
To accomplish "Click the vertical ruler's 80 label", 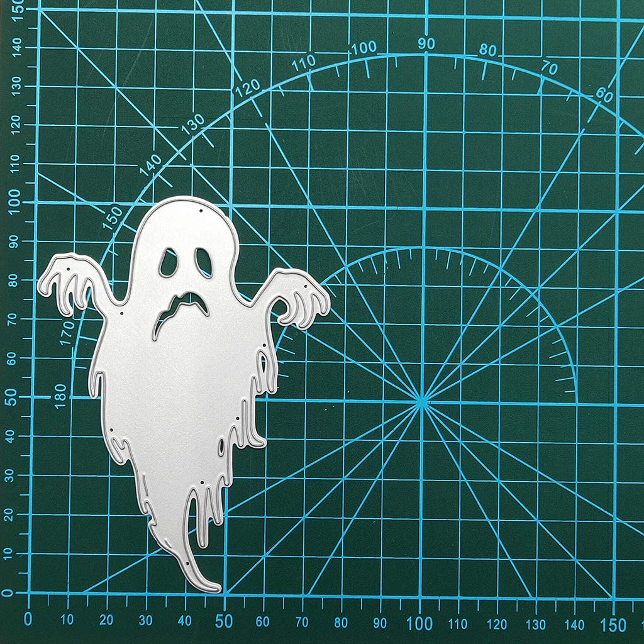I will [x=13, y=281].
